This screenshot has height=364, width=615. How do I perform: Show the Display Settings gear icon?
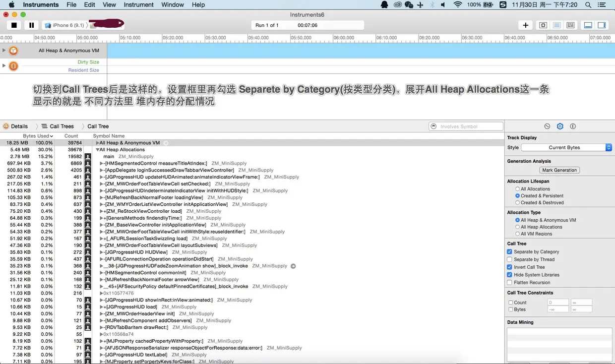[560, 126]
